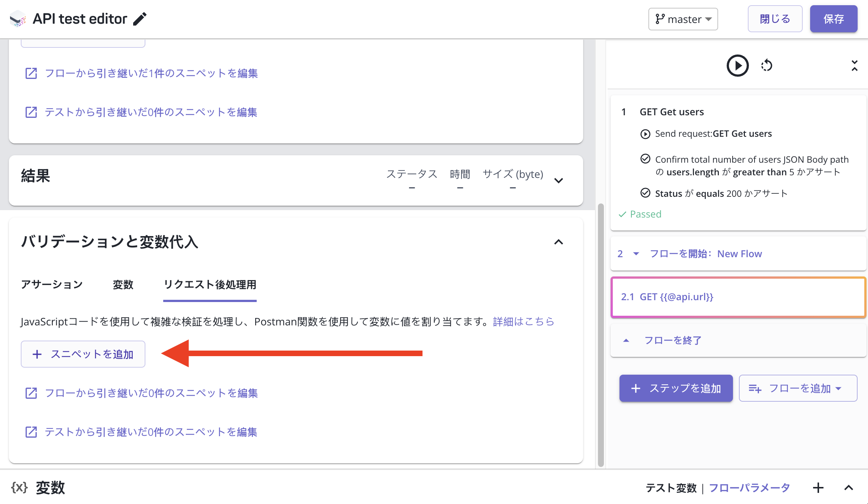Select フローパラメータ in the variables bar
The image size is (868, 504).
[x=749, y=488]
